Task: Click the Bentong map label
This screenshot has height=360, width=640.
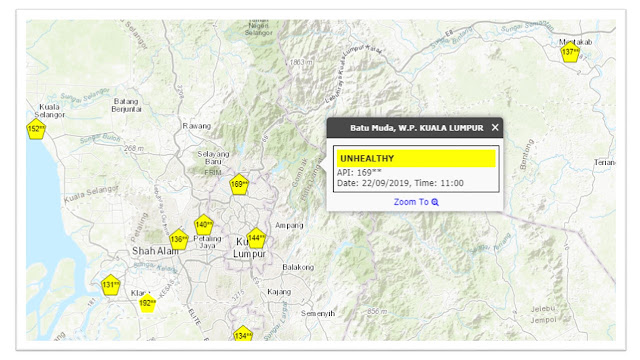Action: point(527,154)
